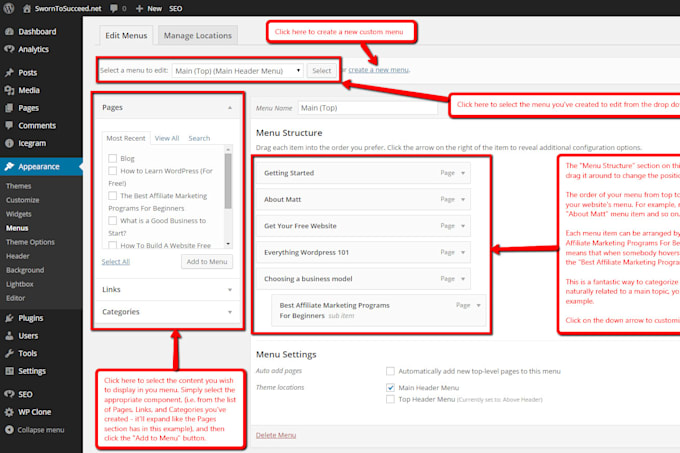Screen dimensions: 680x453
Task: Open Dashboard via its sidebar icon
Action: (9, 32)
